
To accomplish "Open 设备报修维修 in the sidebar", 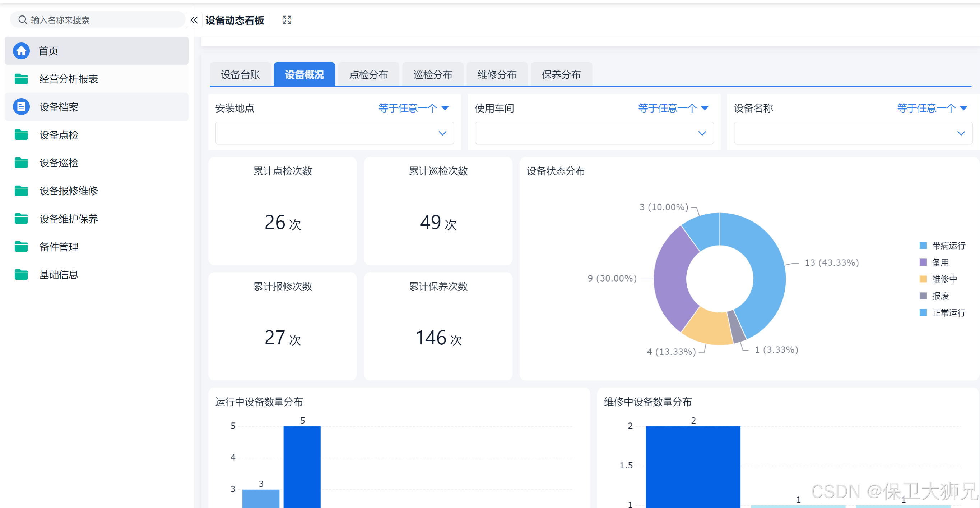I will [x=69, y=191].
